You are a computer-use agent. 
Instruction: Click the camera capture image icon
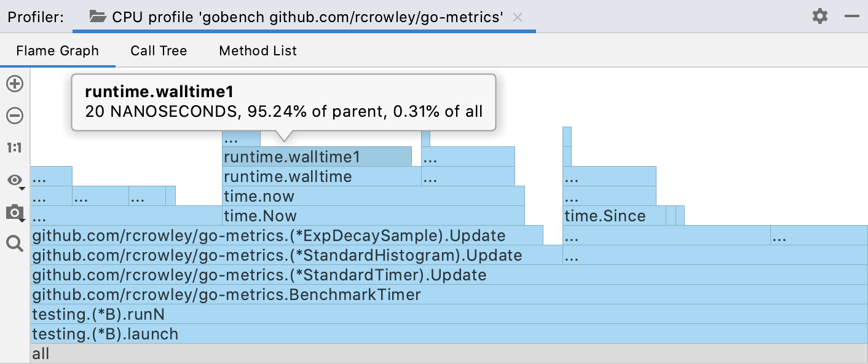(15, 213)
